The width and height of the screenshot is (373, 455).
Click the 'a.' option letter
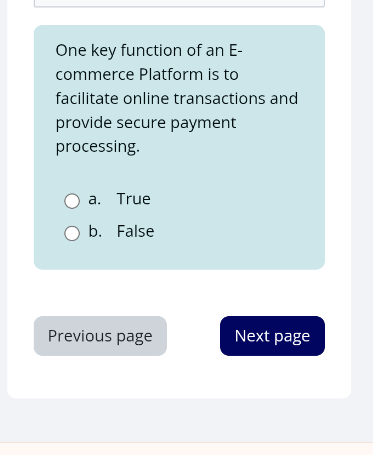(x=95, y=199)
